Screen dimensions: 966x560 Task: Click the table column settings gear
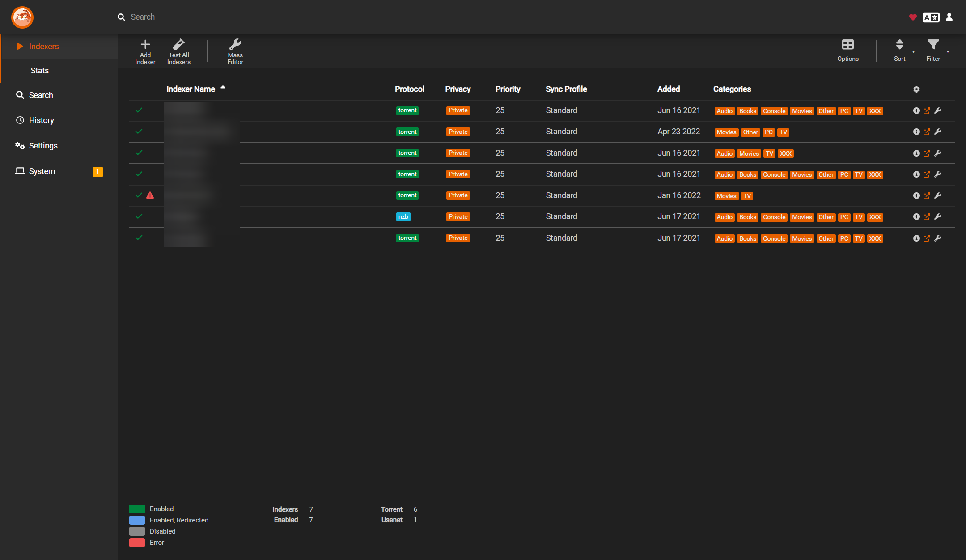coord(916,89)
